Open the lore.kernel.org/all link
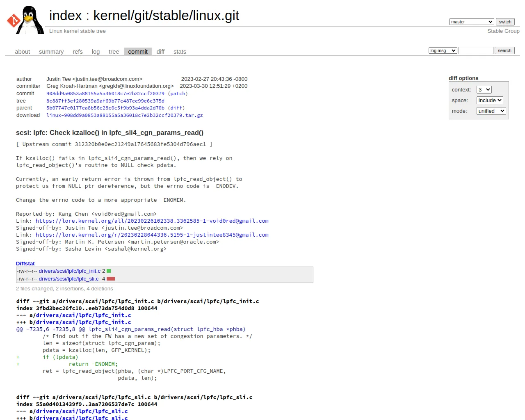525x420 pixels. (x=152, y=221)
